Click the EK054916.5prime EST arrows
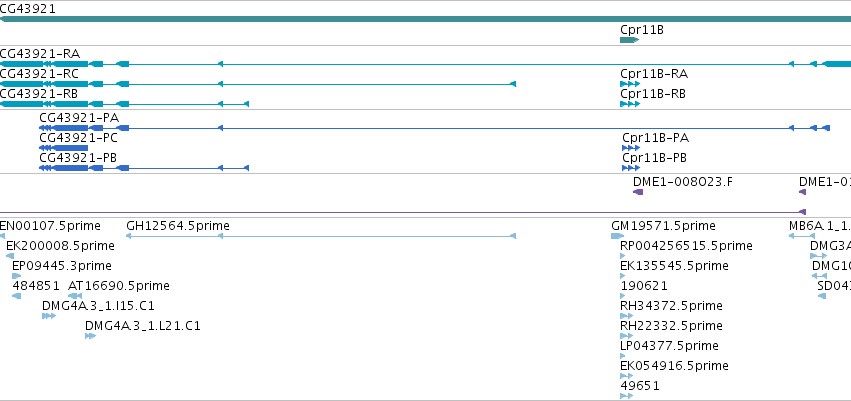The image size is (851, 401). [627, 376]
